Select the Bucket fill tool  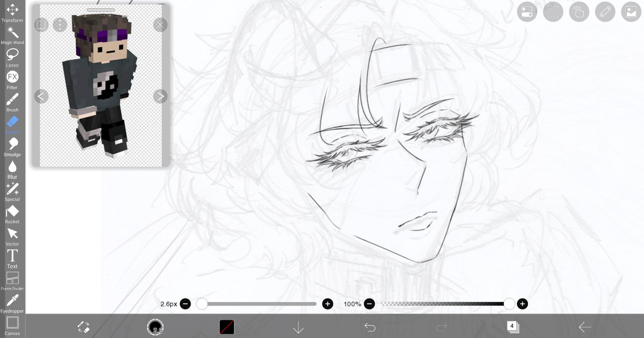[12, 214]
